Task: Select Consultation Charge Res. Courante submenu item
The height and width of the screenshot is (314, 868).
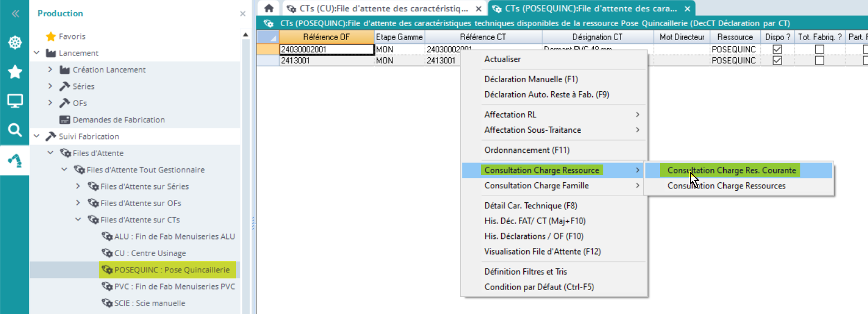Action: pos(731,171)
